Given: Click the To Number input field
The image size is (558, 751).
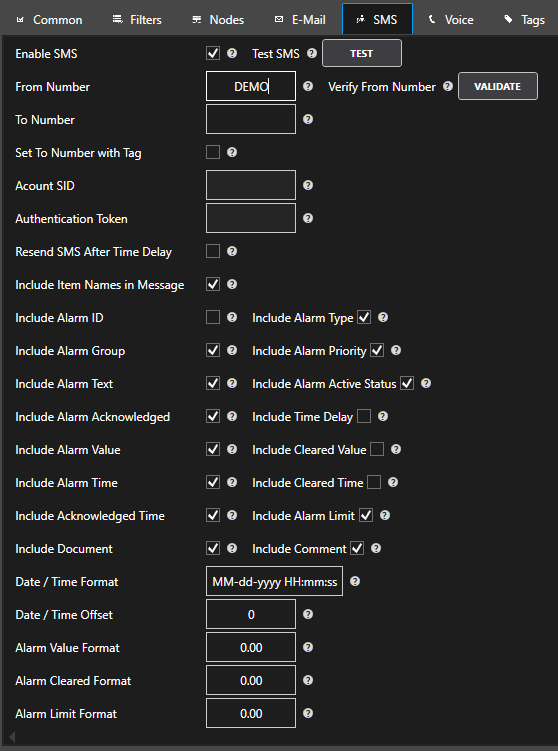Looking at the screenshot, I should click(x=251, y=119).
